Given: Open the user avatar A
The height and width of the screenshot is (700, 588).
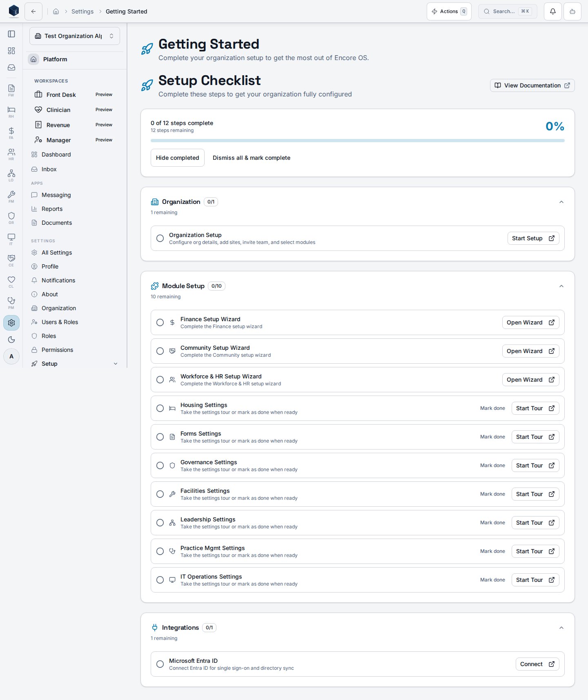Looking at the screenshot, I should point(11,356).
